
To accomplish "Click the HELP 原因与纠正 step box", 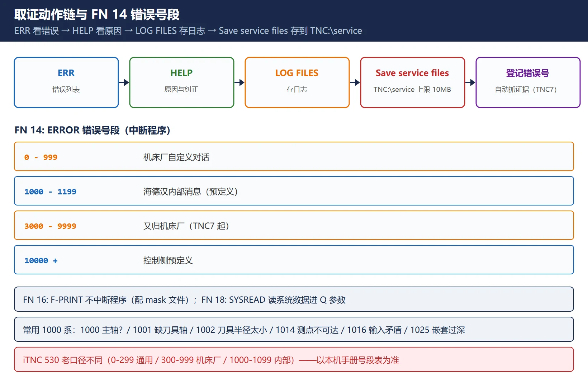I will pos(182,82).
